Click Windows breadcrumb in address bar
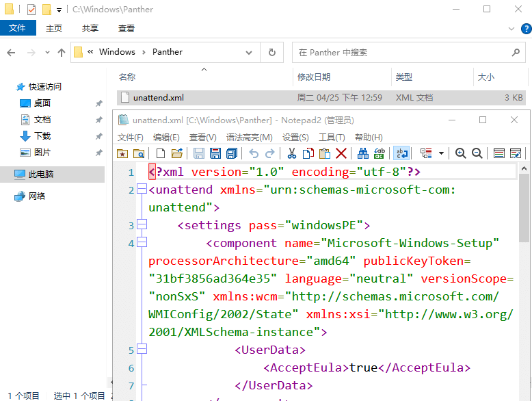Viewport: 532px width, 401px height. (x=117, y=52)
